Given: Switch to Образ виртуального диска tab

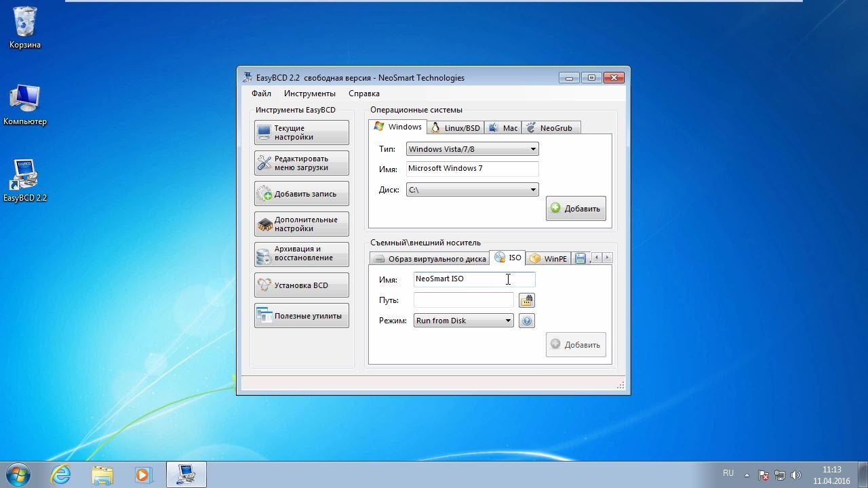Looking at the screenshot, I should click(429, 259).
